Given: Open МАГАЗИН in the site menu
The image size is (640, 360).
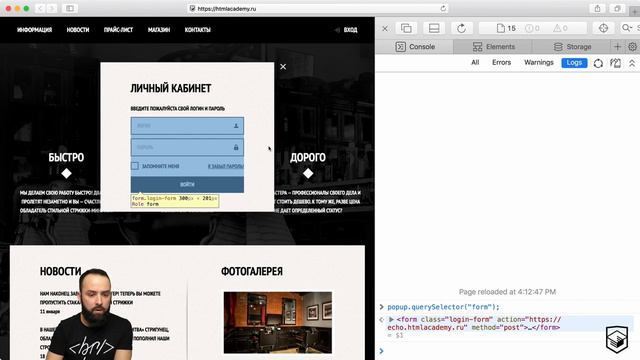Looking at the screenshot, I should [x=159, y=30].
